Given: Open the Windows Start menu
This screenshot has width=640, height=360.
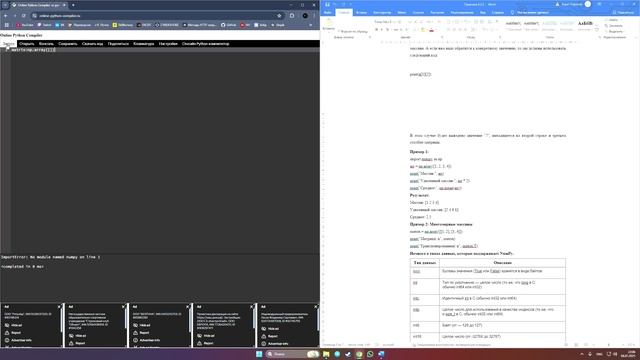Looking at the screenshot, I should coord(259,354).
